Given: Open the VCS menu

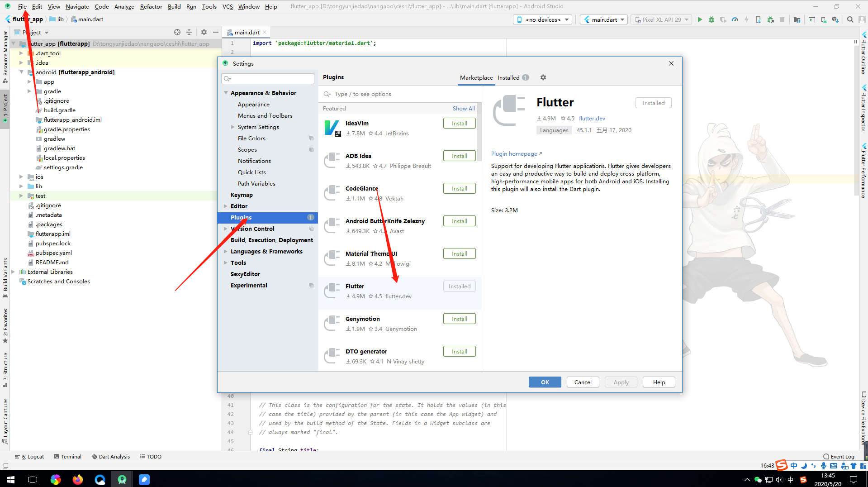Looking at the screenshot, I should click(228, 6).
